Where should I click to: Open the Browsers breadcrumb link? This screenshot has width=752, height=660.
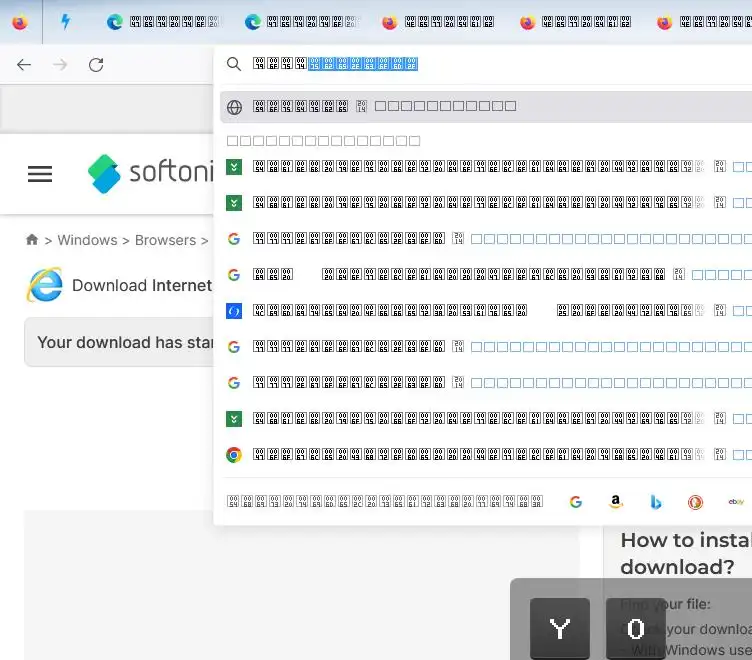165,240
